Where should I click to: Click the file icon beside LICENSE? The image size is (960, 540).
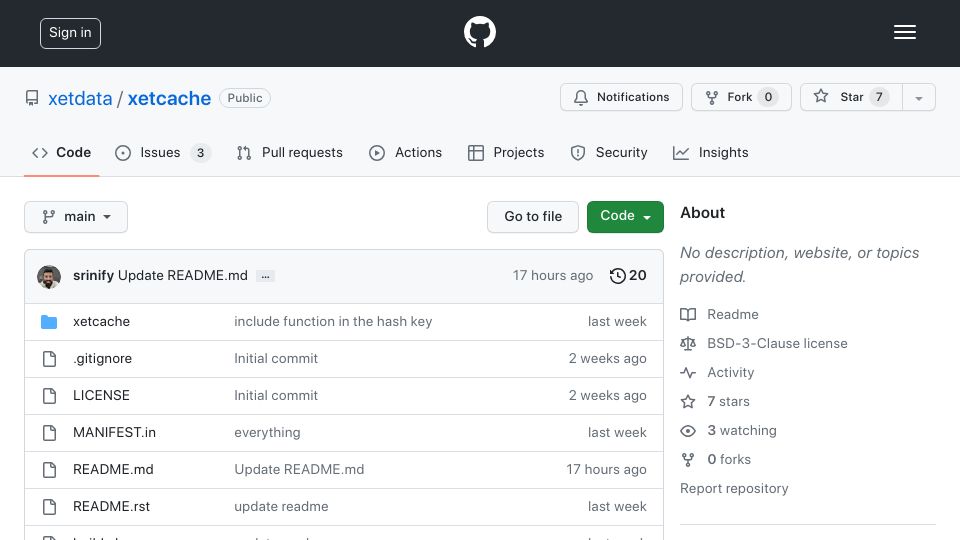(x=50, y=396)
